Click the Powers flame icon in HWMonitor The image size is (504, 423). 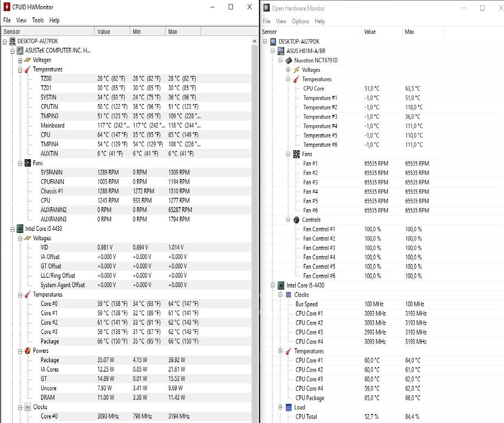(x=28, y=351)
